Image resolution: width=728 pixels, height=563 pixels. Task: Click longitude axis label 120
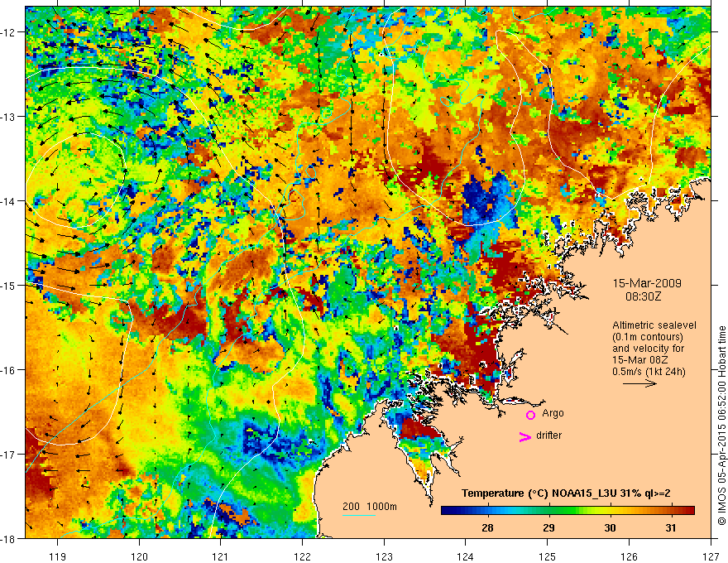click(139, 556)
